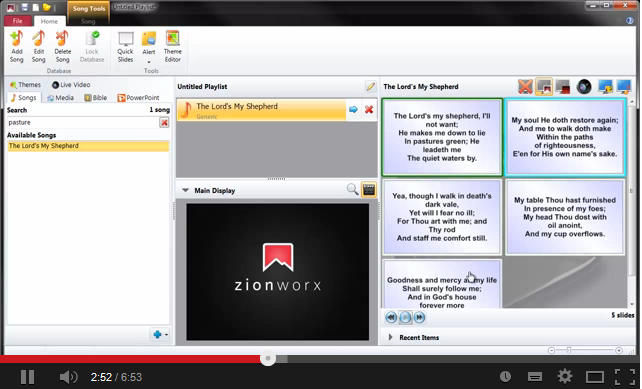Switch to the PowerPoint tab
The height and width of the screenshot is (389, 642).
click(138, 97)
